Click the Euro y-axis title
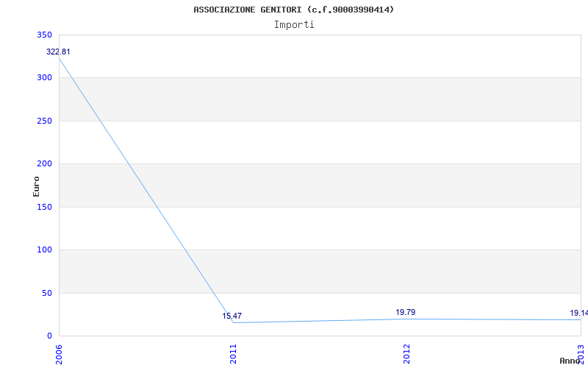 tap(36, 186)
